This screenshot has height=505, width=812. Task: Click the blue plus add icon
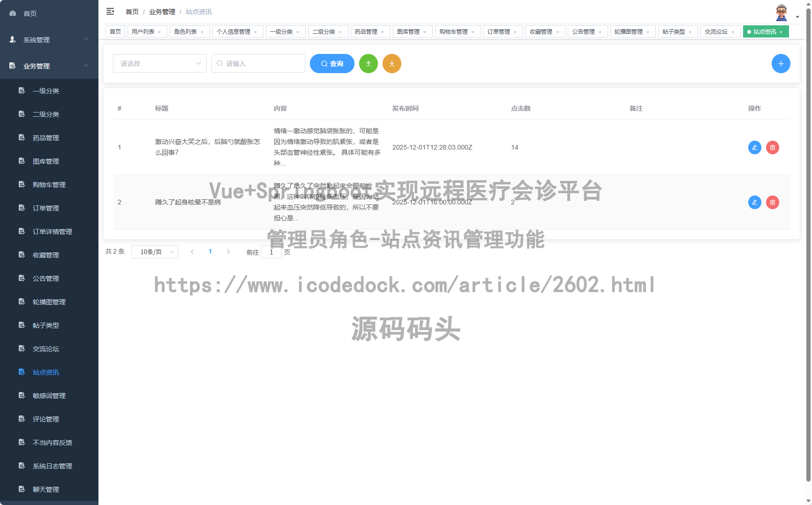(781, 63)
